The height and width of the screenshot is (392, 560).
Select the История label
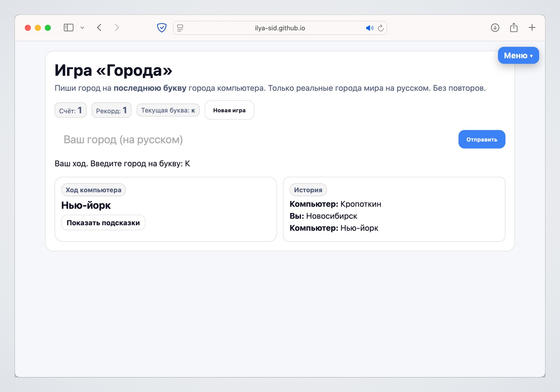(308, 190)
